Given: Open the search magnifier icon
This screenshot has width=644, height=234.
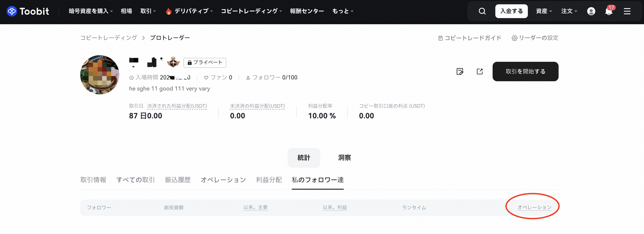Looking at the screenshot, I should coord(482,11).
